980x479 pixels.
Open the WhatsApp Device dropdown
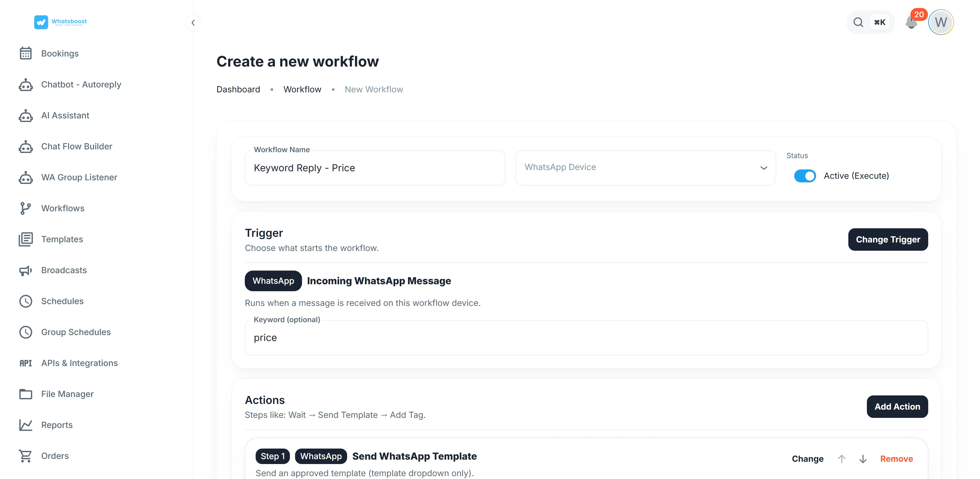pyautogui.click(x=646, y=168)
